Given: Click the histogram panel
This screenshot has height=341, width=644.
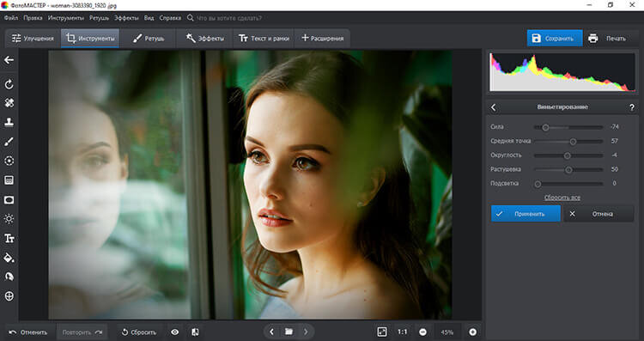Looking at the screenshot, I should (562, 72).
